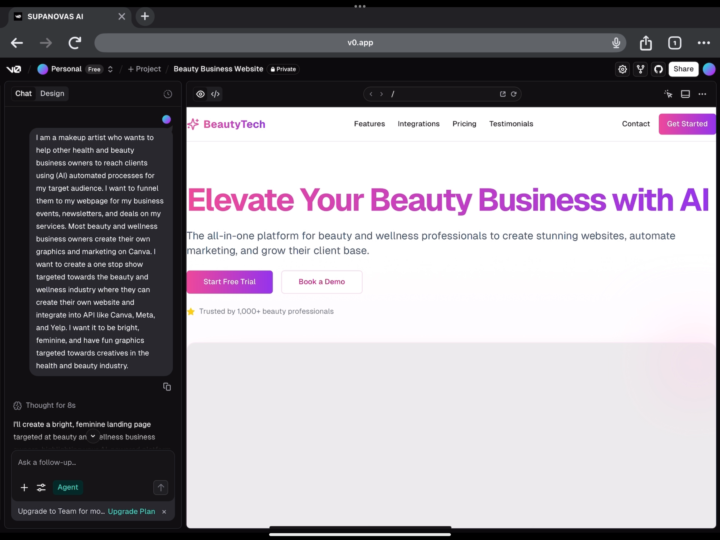Image resolution: width=720 pixels, height=540 pixels.
Task: Open the preview toolbar more options
Action: click(702, 94)
